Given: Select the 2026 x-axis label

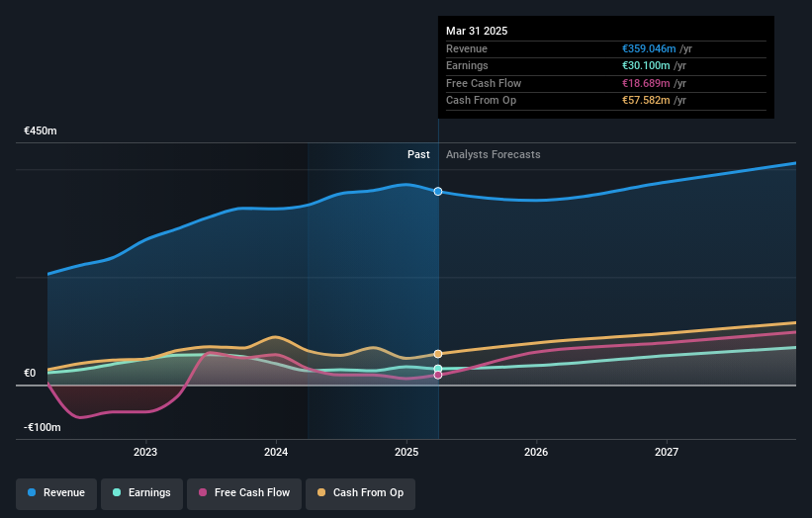Looking at the screenshot, I should click(536, 453).
